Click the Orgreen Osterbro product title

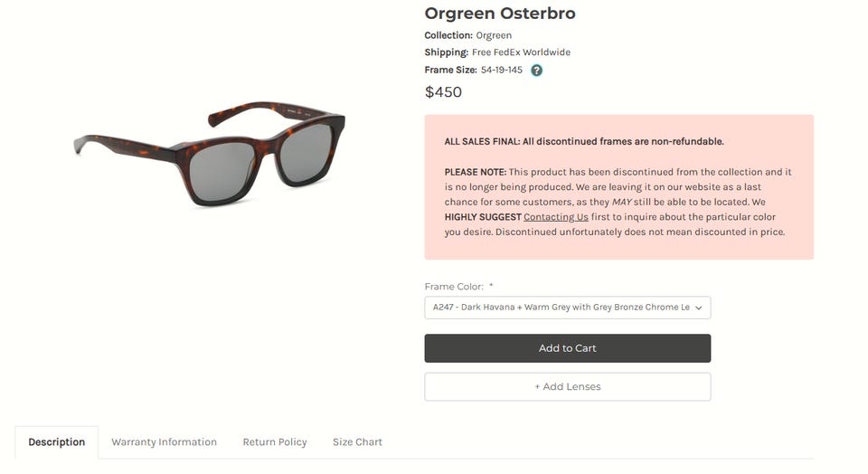tap(499, 14)
